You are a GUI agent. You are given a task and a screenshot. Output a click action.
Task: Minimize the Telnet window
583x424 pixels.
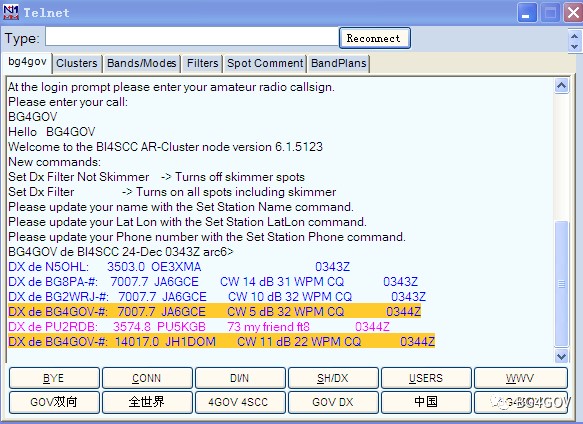[526, 13]
